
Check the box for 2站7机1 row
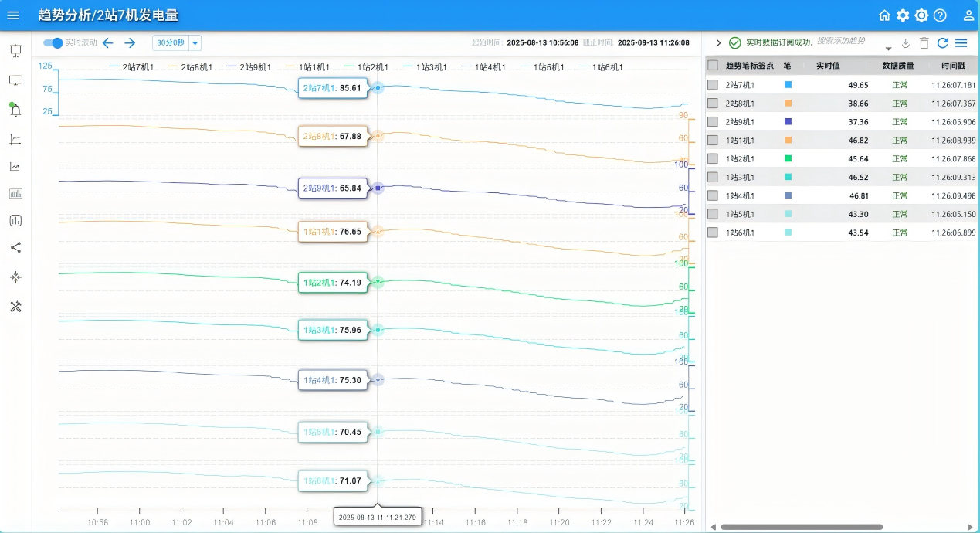point(713,85)
